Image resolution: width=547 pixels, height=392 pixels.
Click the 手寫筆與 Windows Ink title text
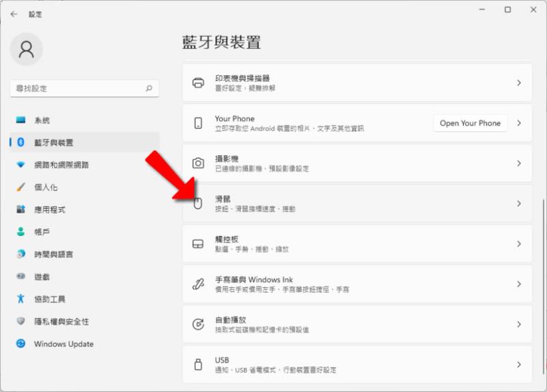pos(254,280)
